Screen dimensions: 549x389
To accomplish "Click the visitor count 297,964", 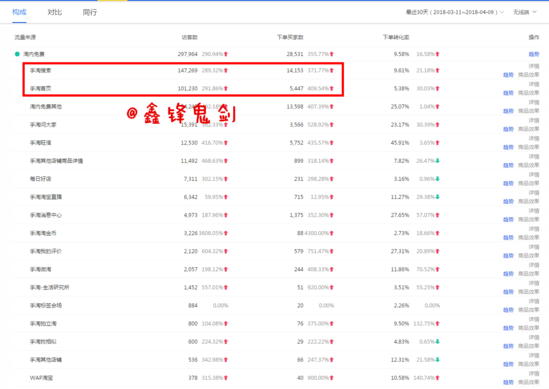I will [188, 54].
